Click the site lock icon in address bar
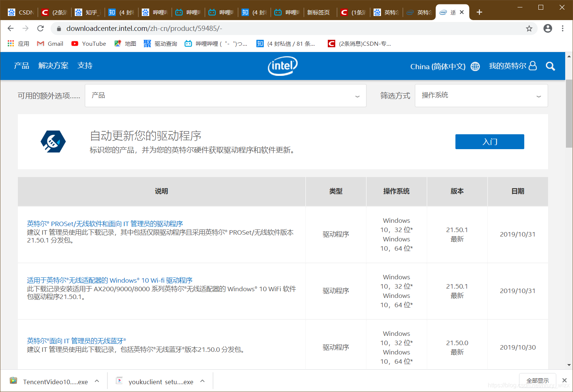This screenshot has height=392, width=573. pos(58,29)
